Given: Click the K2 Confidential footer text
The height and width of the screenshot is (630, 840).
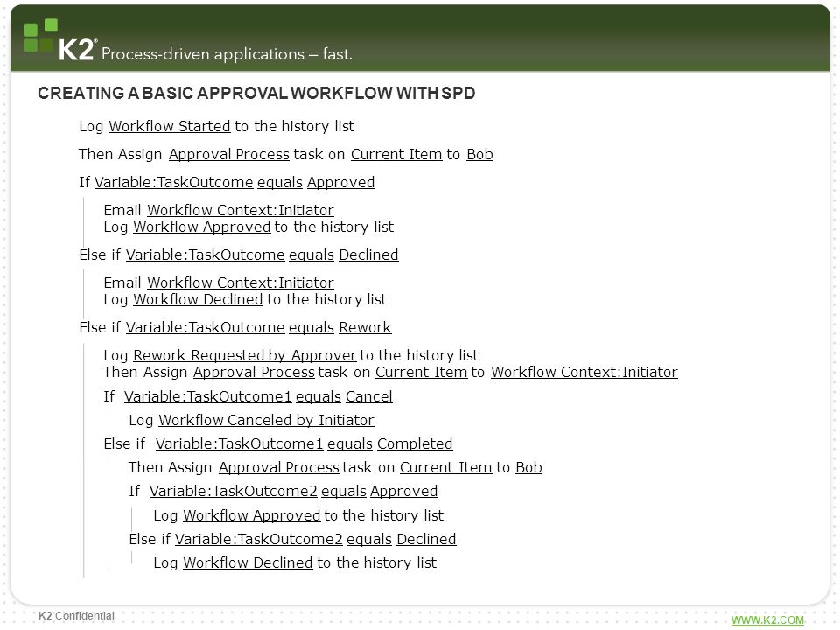Looking at the screenshot, I should pos(77,615).
